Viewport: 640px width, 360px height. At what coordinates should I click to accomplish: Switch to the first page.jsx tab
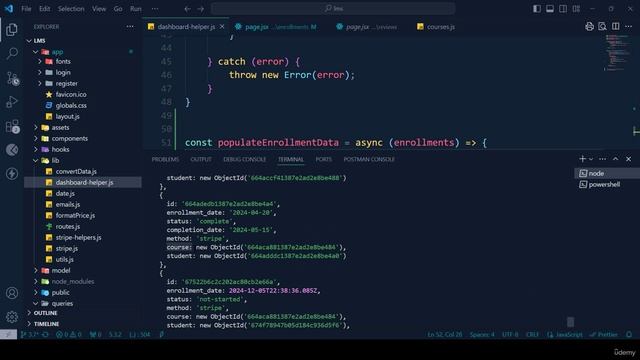click(x=276, y=27)
